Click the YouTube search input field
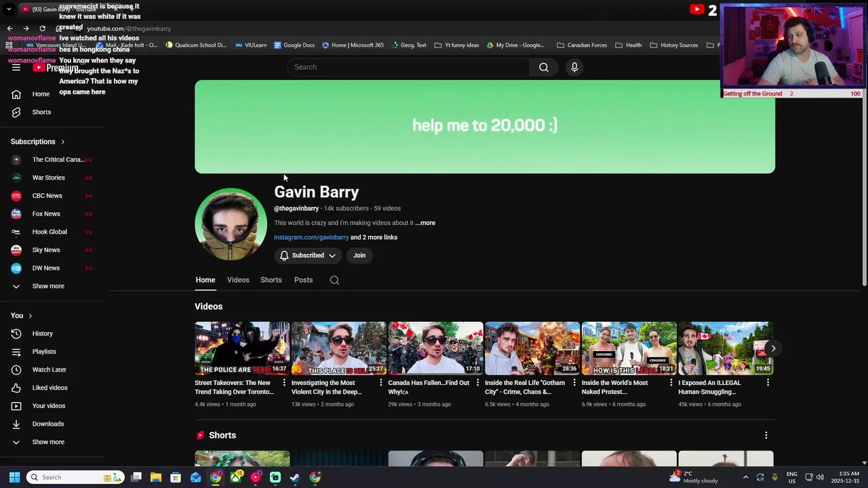 click(409, 67)
